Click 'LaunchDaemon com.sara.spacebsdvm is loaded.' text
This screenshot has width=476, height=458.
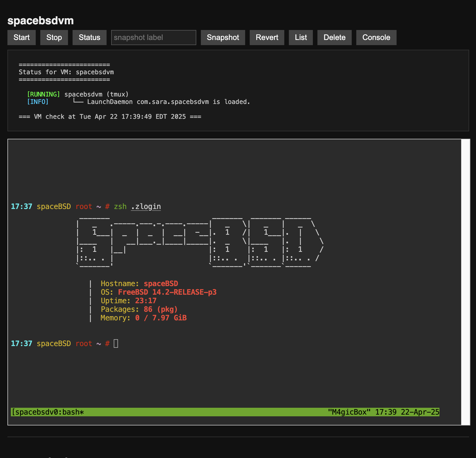tap(169, 102)
